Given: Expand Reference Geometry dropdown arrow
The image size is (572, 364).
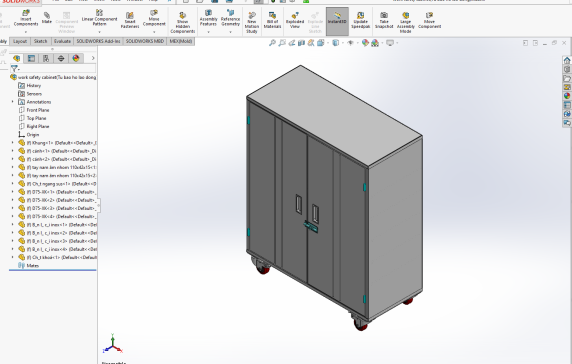Looking at the screenshot, I should (x=230, y=32).
